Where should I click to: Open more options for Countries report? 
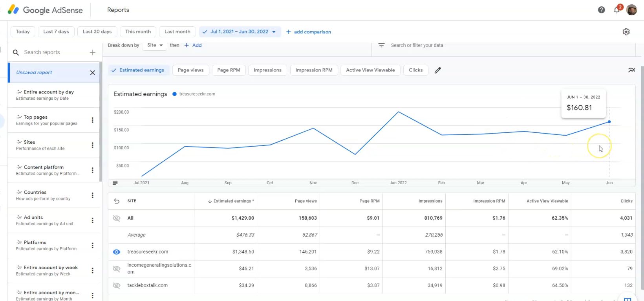click(93, 195)
